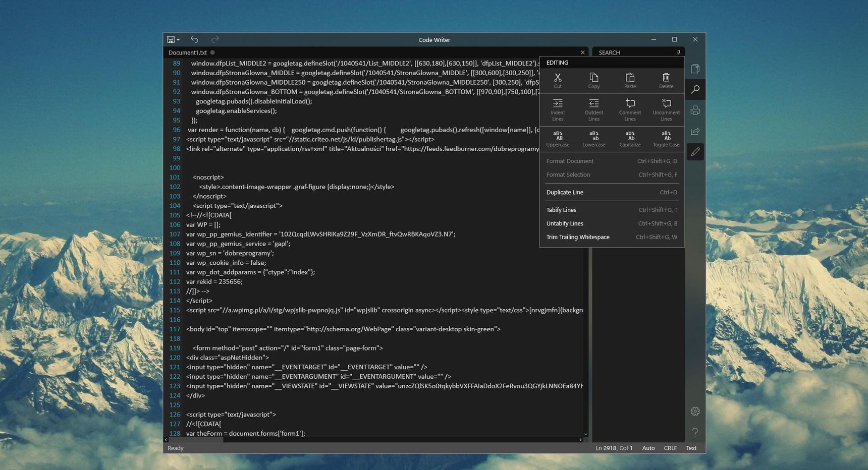The height and width of the screenshot is (470, 868).
Task: Click 'googletag.enableServices();' line
Action: tap(236, 111)
